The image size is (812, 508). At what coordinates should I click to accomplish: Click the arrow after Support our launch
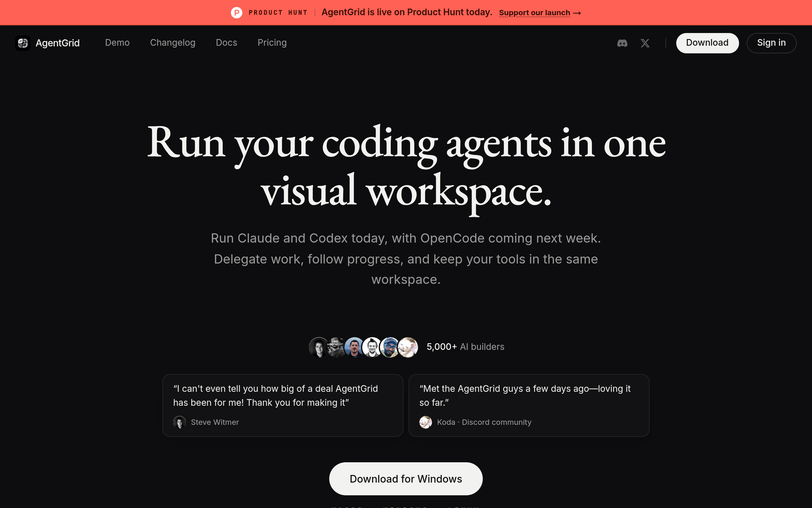(x=577, y=13)
